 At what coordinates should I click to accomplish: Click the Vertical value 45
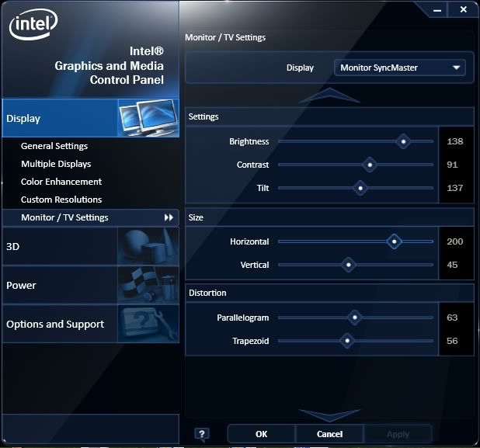[452, 265]
